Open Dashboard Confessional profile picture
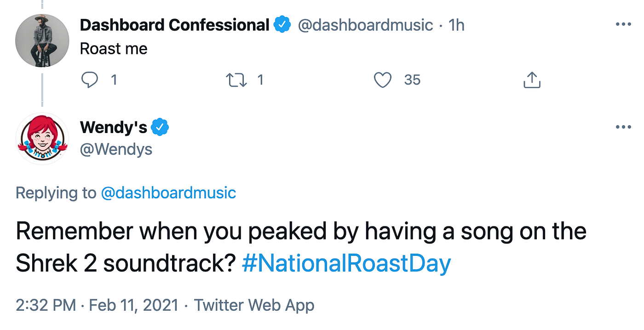This screenshot has height=330, width=644. tap(42, 41)
